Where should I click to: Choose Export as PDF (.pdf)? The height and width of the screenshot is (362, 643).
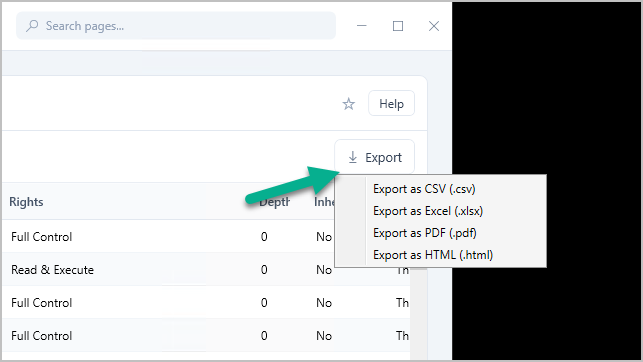click(x=424, y=233)
